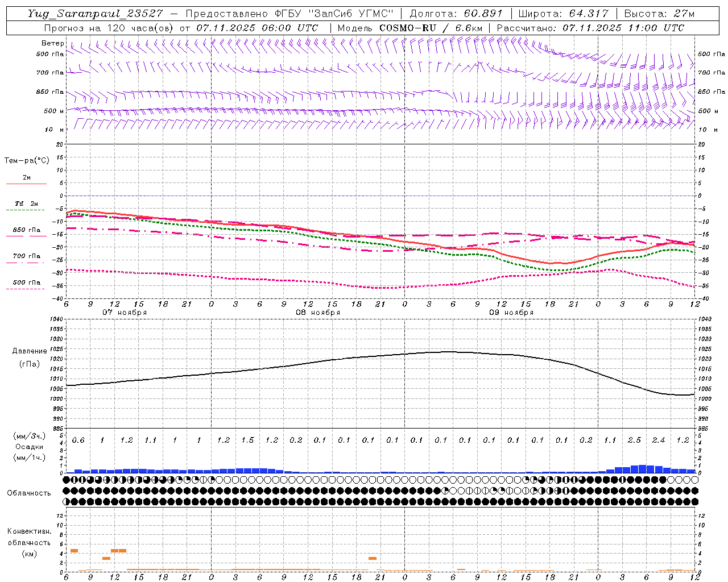Click the '(мм/1ч.)' precipitation unit label

(x=30, y=458)
